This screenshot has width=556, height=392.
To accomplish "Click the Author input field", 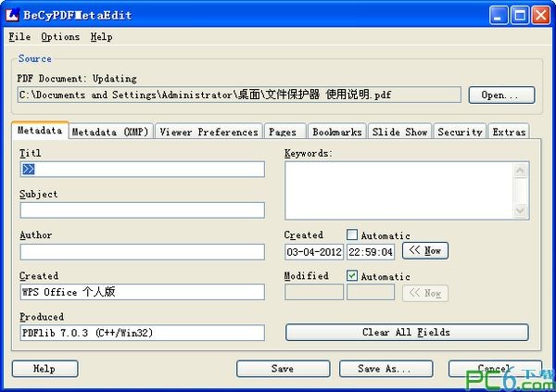I will pos(142,251).
